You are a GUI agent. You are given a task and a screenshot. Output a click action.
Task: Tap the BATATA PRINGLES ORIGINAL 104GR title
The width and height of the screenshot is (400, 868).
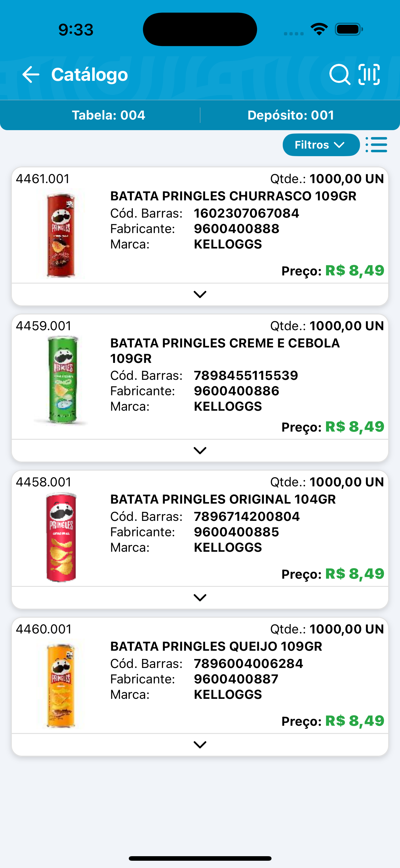click(x=223, y=499)
